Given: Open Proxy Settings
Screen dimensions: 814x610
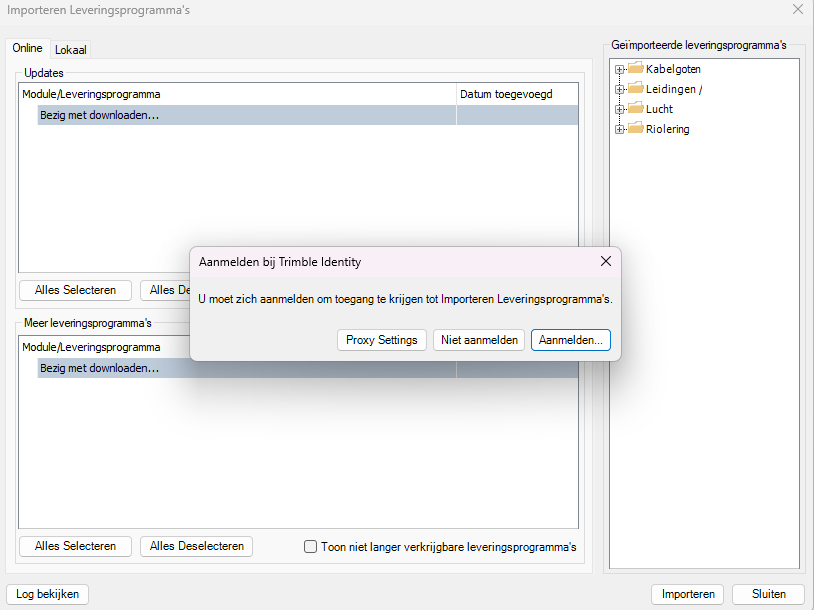Looking at the screenshot, I should coord(382,340).
